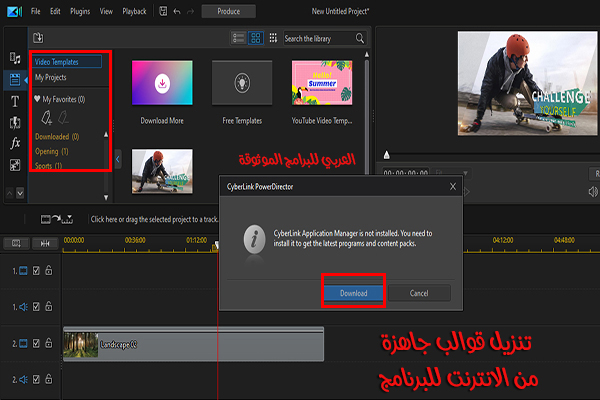The image size is (600, 400).
Task: Click the 00:36:00 timeline ruler mark
Action: [x=135, y=240]
